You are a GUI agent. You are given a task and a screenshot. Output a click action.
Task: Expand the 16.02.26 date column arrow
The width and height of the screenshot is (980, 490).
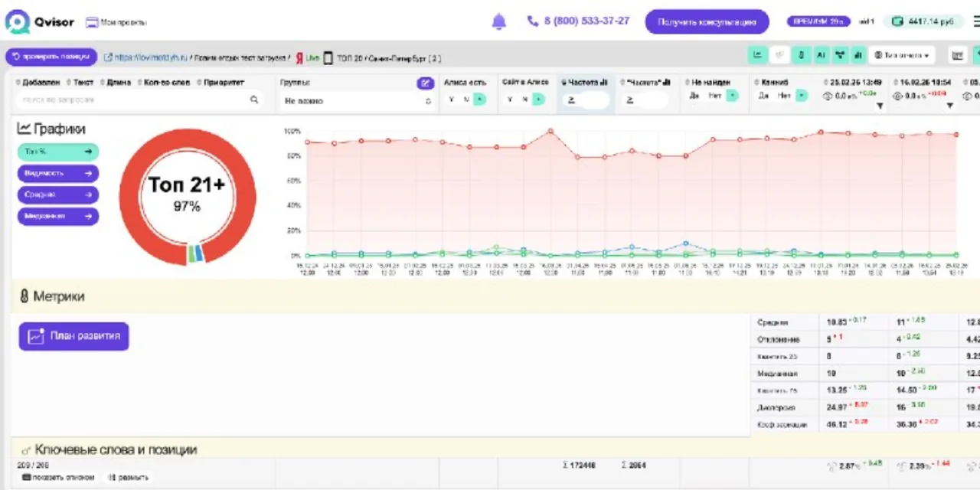coord(950,106)
